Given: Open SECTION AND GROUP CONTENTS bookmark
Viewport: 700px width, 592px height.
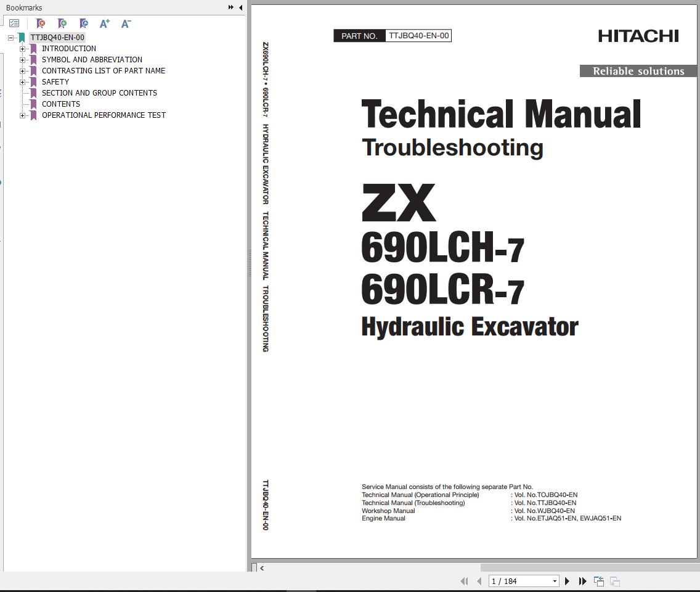Looking at the screenshot, I should coord(100,93).
